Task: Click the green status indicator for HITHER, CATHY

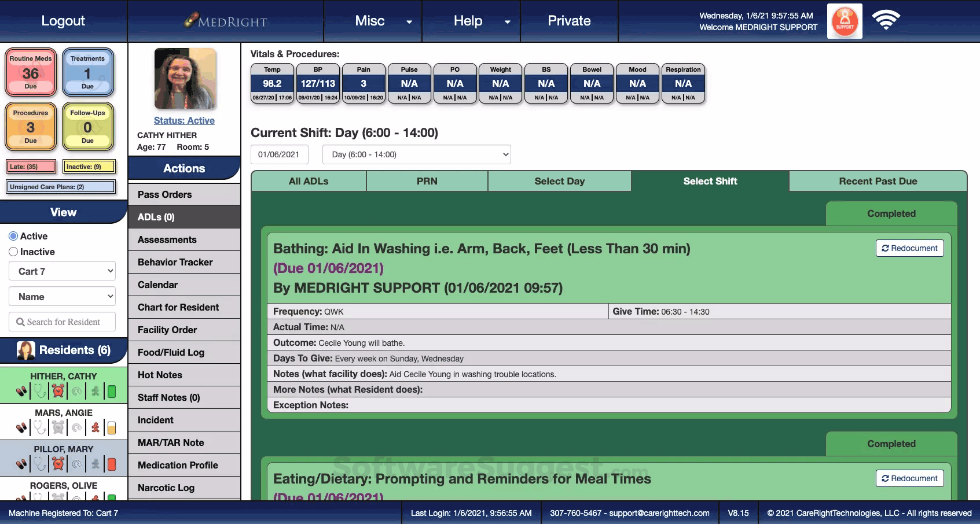Action: tap(112, 392)
